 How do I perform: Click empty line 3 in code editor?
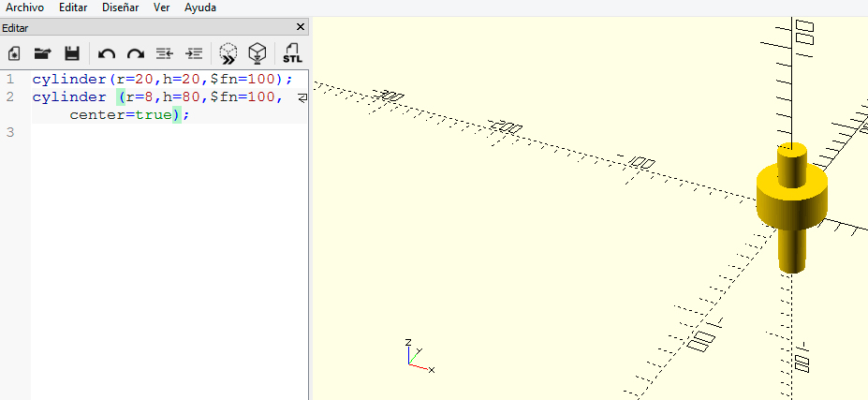[140, 133]
